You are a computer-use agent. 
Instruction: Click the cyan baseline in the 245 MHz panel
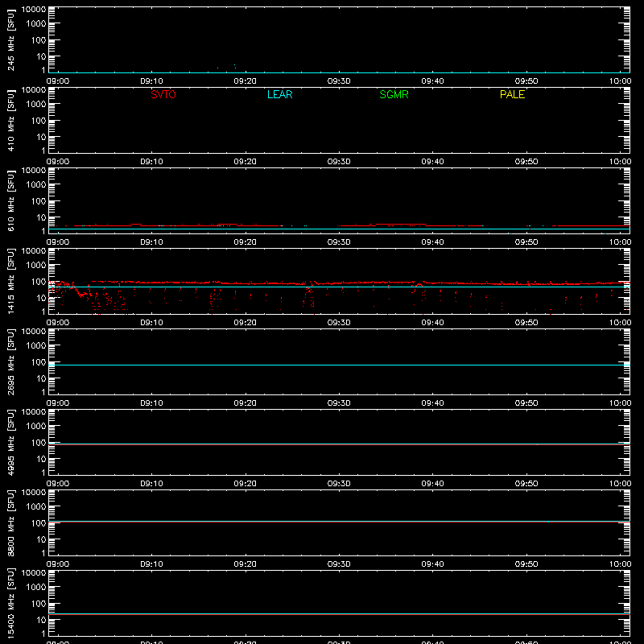339,72
